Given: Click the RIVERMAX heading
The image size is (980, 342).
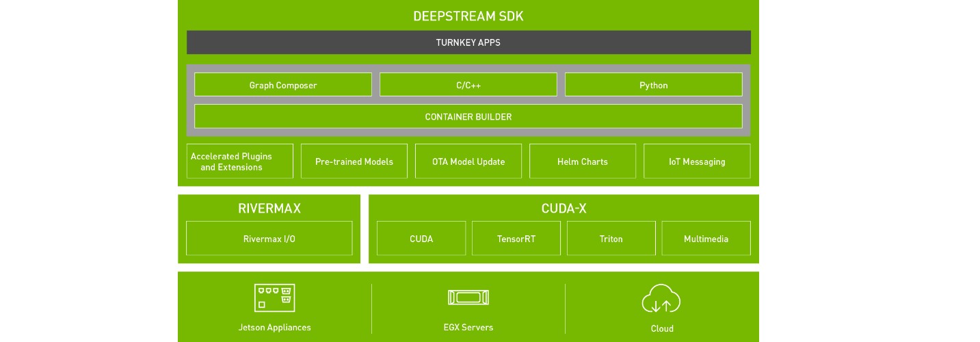Looking at the screenshot, I should click(269, 209).
